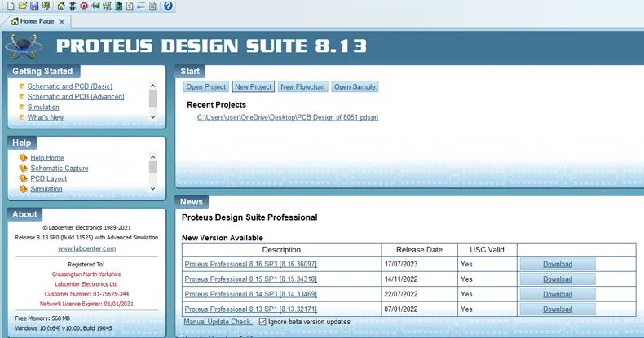Click the 14/11/2022 release date cell
644x338 pixels.
(419, 279)
